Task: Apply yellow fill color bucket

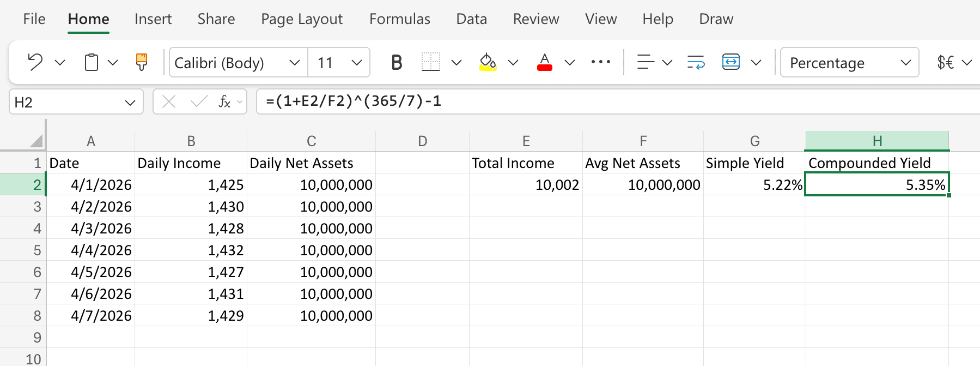Action: point(488,62)
